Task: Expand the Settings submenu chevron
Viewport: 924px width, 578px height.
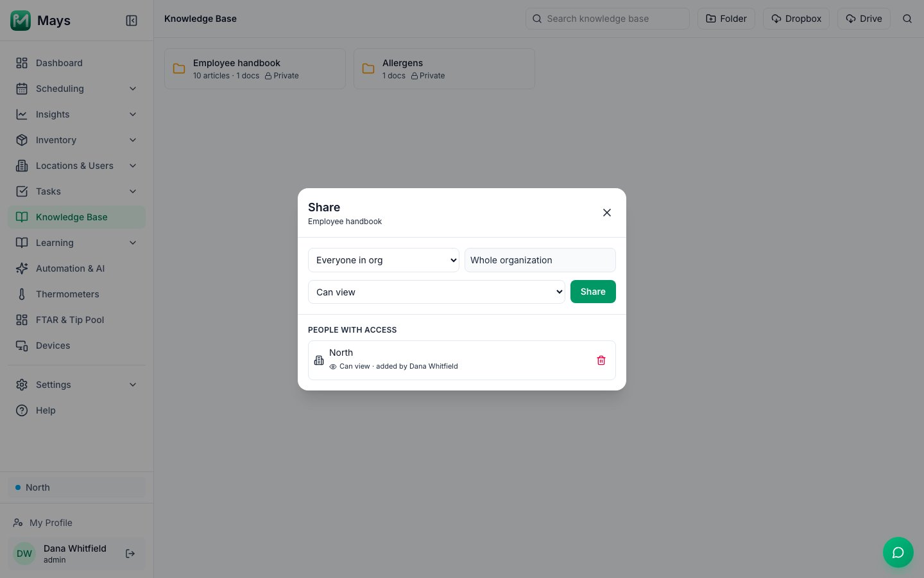Action: (x=133, y=385)
